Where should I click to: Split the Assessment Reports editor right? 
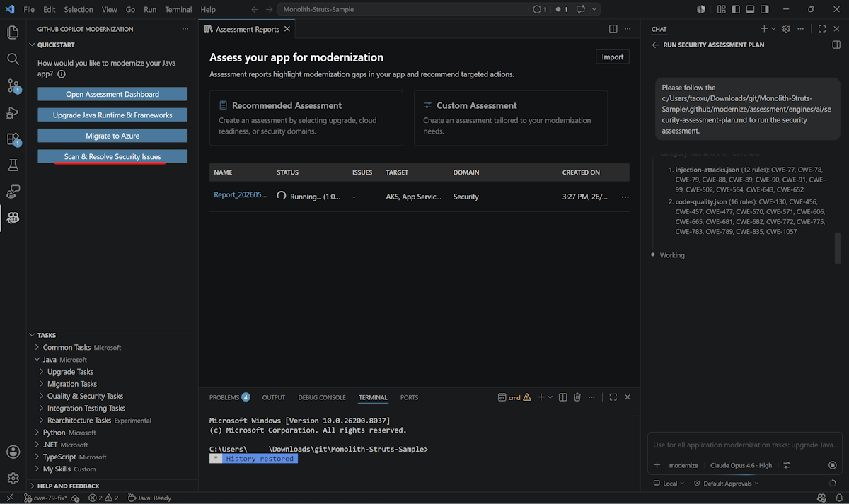[613, 29]
